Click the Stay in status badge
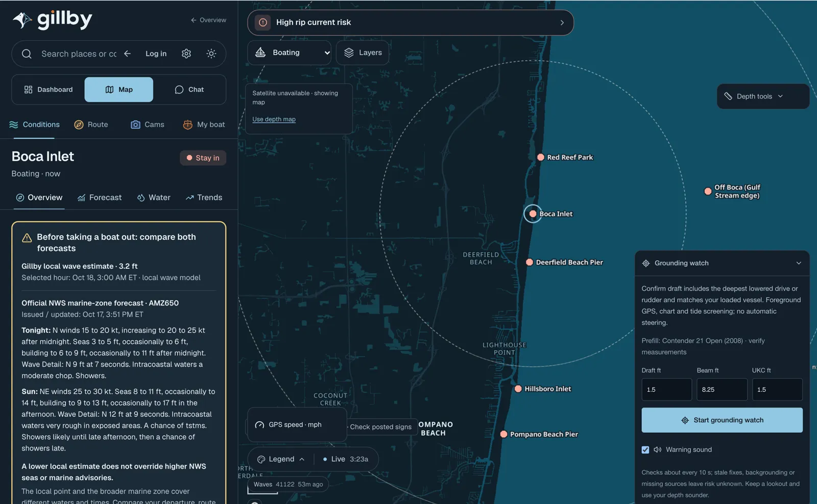The width and height of the screenshot is (817, 504). pos(203,158)
